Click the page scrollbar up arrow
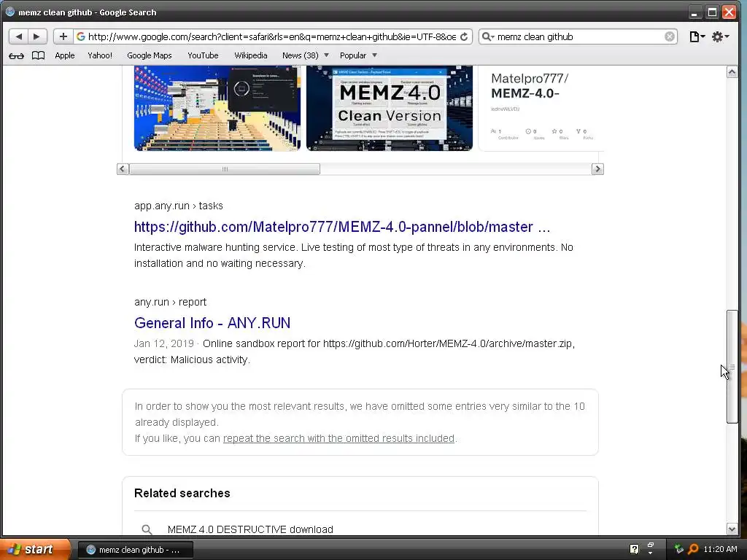This screenshot has height=560, width=747. click(732, 72)
